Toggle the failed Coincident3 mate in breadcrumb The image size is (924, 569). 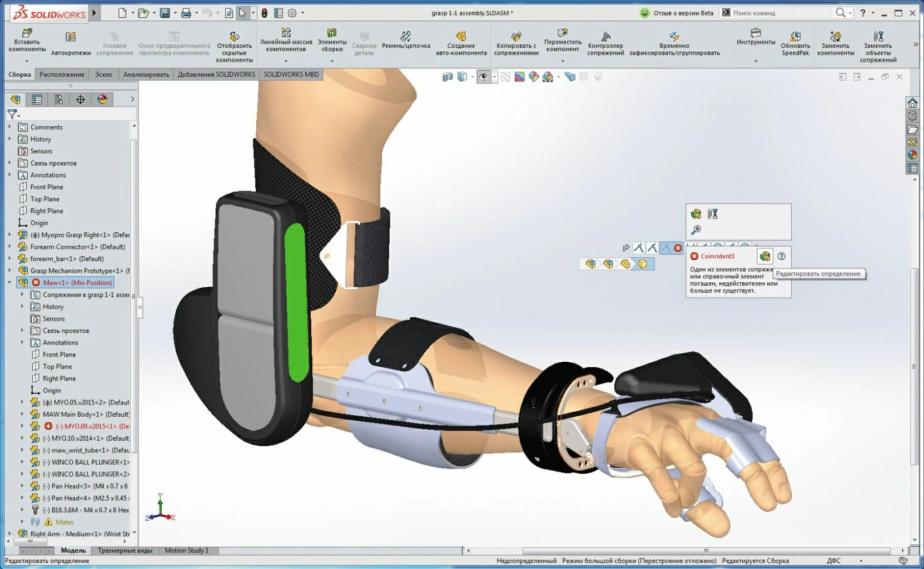click(678, 248)
